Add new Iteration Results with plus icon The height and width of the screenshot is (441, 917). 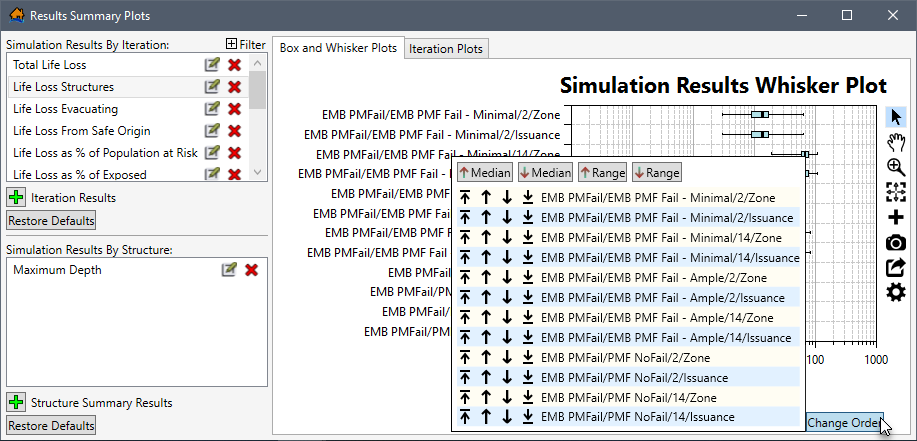click(16, 198)
